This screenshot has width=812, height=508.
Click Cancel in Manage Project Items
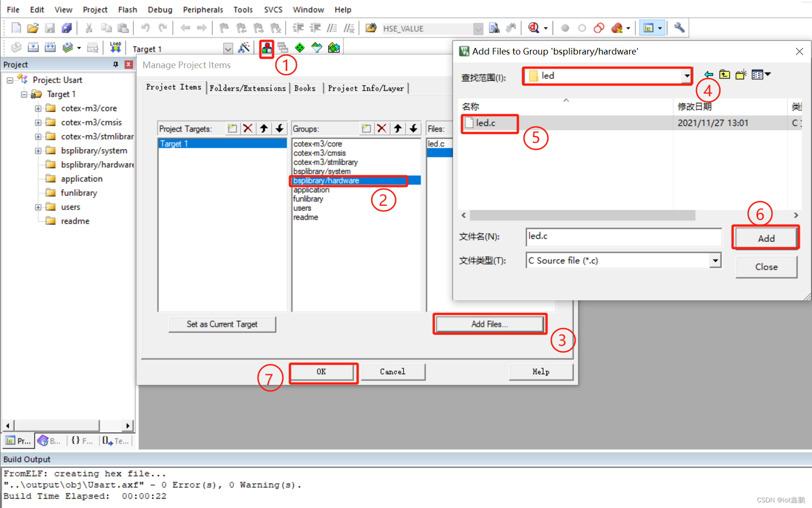[x=393, y=372]
